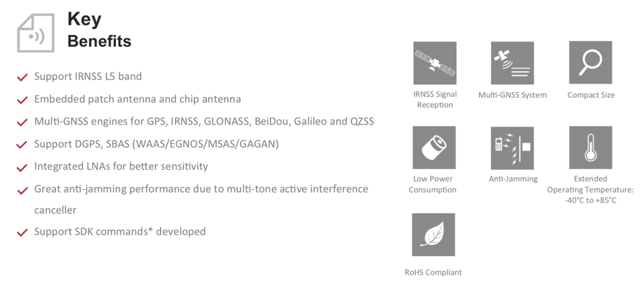Click checkmark beside Integrated LNAs line

pyautogui.click(x=22, y=168)
